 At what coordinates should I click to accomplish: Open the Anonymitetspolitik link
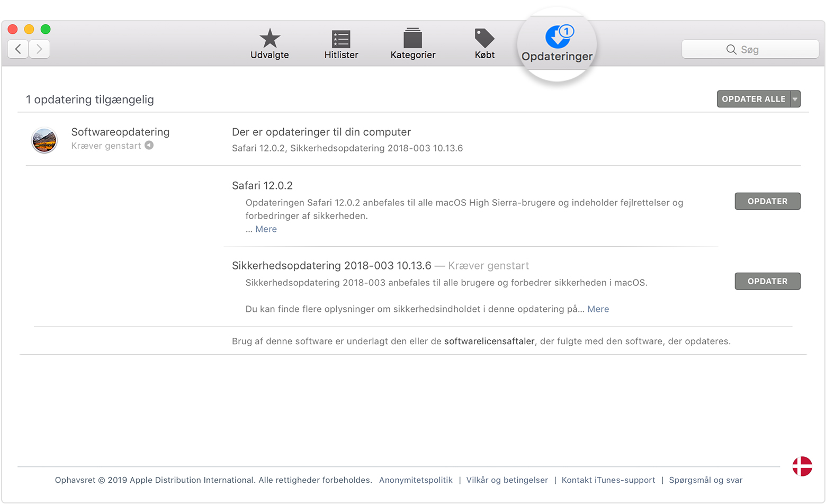coord(416,480)
